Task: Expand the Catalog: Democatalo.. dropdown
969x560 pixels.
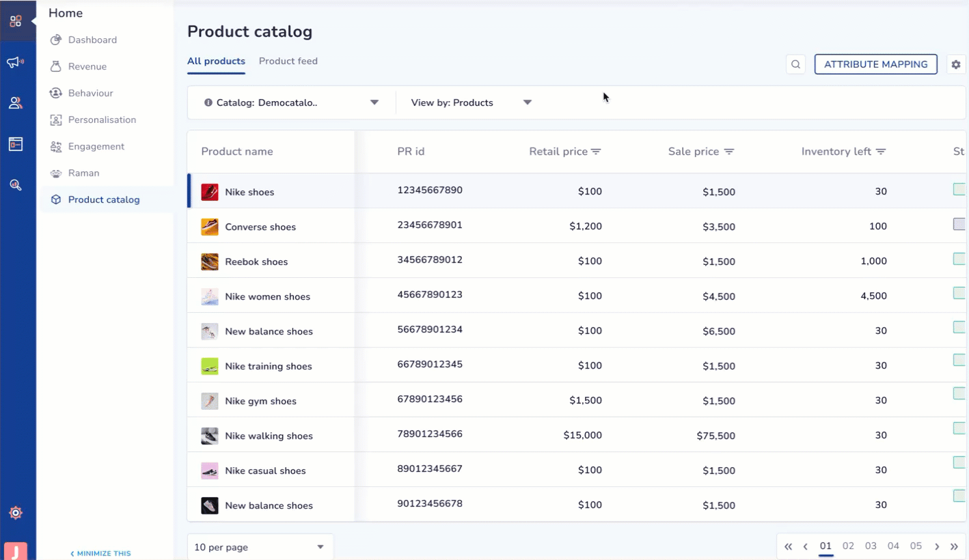Action: point(292,102)
